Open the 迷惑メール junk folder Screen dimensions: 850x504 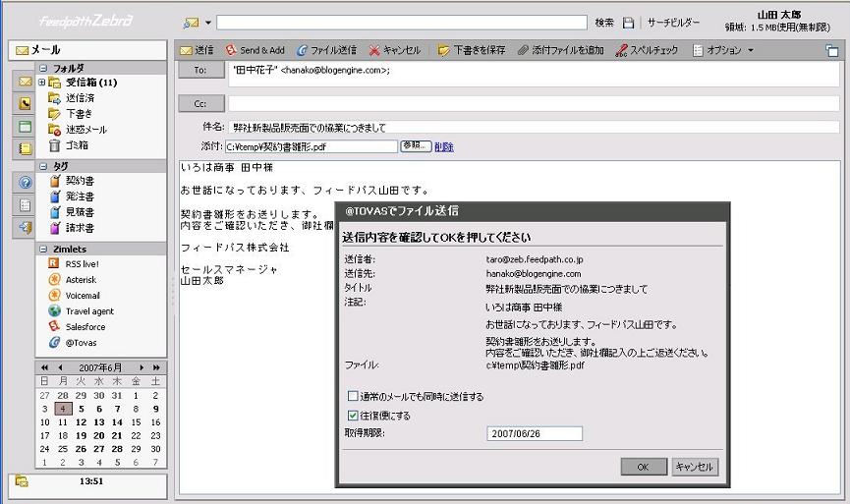tap(85, 130)
